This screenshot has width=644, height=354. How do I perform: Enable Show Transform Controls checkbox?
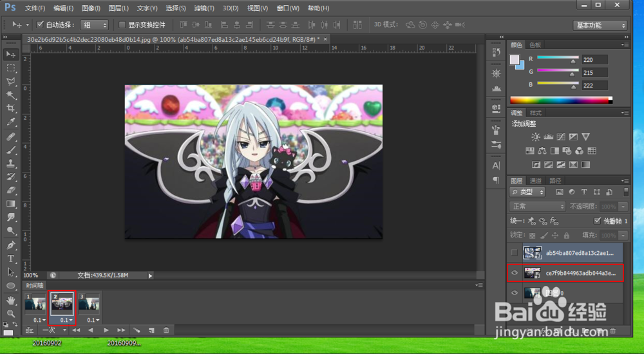[122, 24]
